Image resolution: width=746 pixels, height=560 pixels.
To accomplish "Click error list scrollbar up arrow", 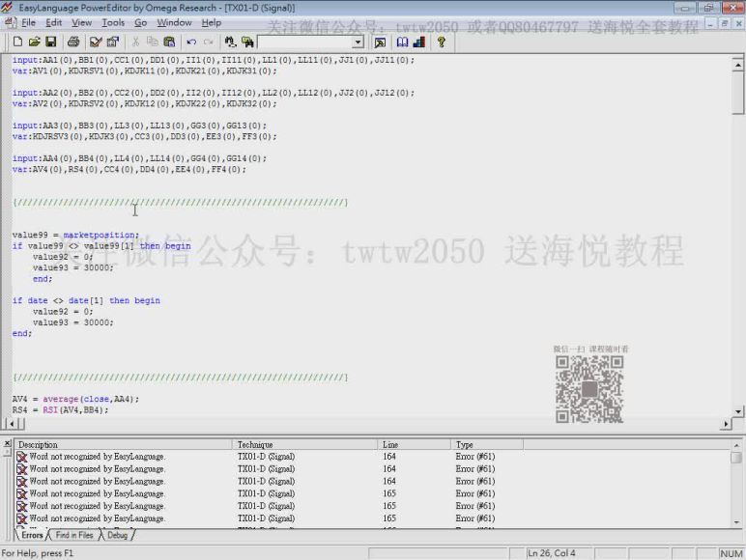I will (736, 445).
